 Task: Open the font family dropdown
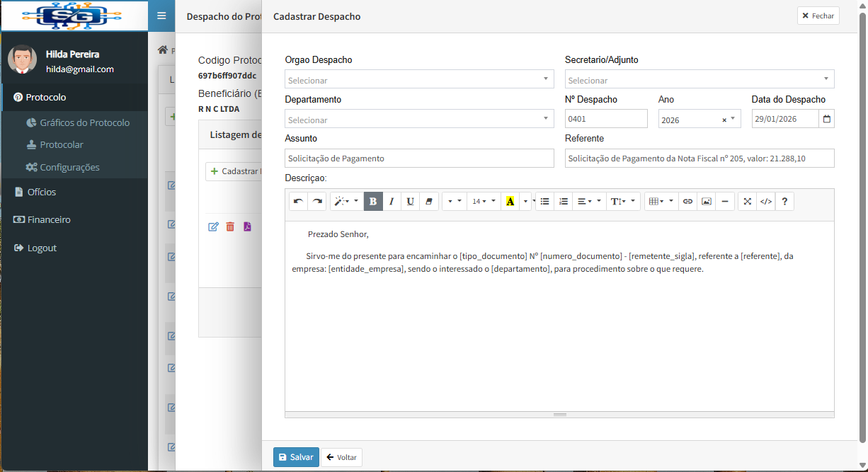[x=454, y=201]
